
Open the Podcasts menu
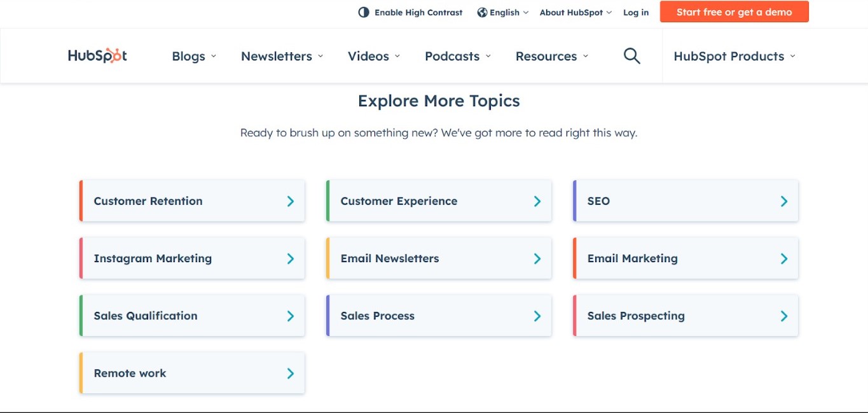click(x=458, y=56)
